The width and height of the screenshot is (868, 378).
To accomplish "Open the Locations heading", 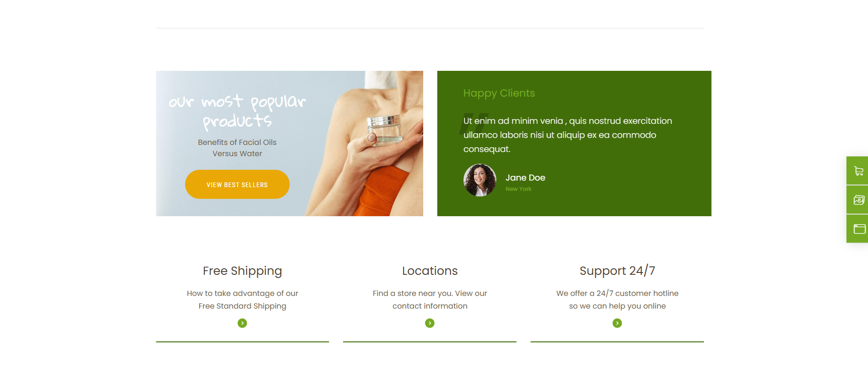I will [430, 271].
